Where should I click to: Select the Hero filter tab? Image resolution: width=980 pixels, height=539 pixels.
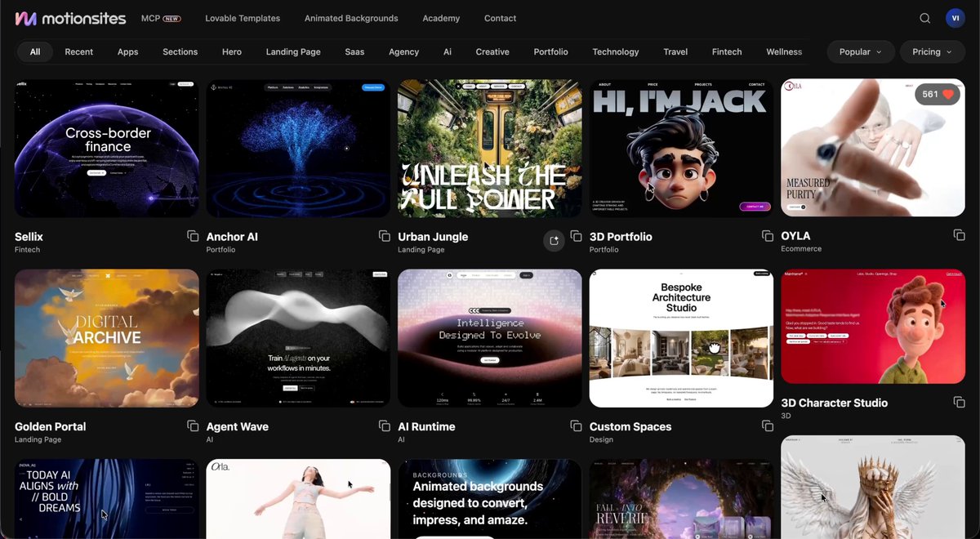click(232, 51)
